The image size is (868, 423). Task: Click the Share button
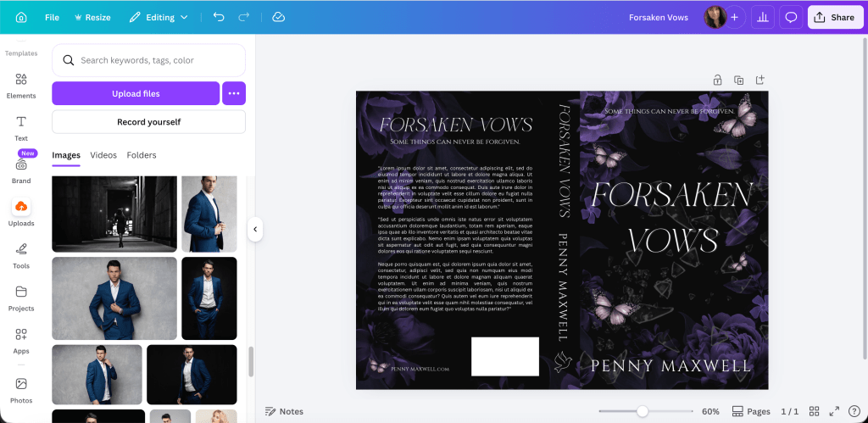[x=835, y=17]
